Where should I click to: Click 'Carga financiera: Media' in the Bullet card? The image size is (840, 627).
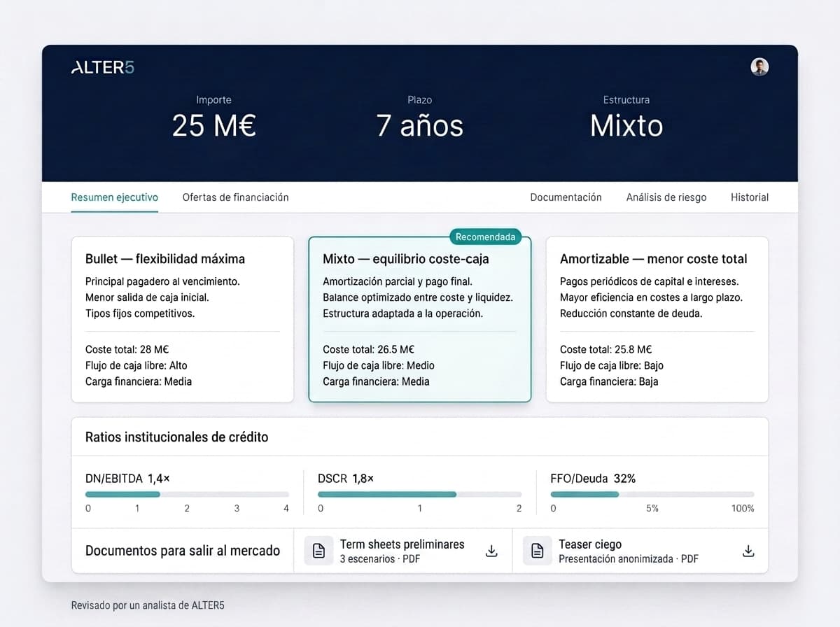point(139,381)
